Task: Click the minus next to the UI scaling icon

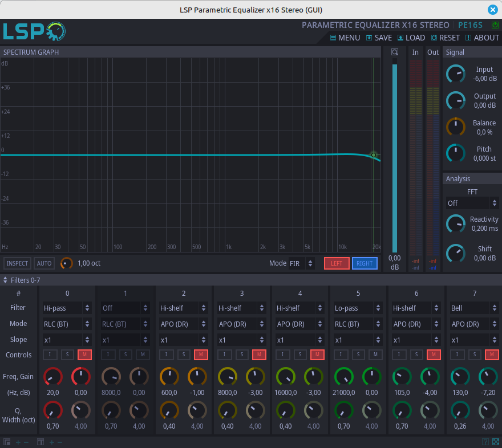Action: pos(26,442)
